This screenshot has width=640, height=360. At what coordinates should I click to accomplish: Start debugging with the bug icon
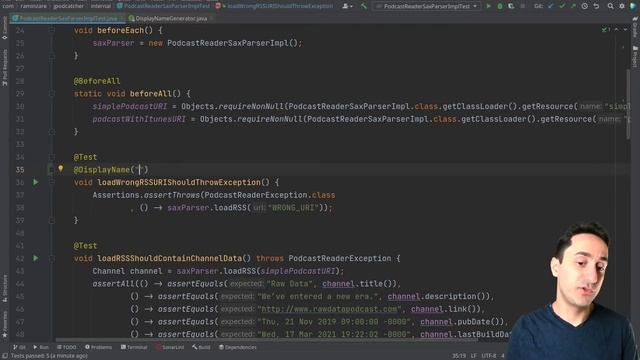pyautogui.click(x=500, y=6)
